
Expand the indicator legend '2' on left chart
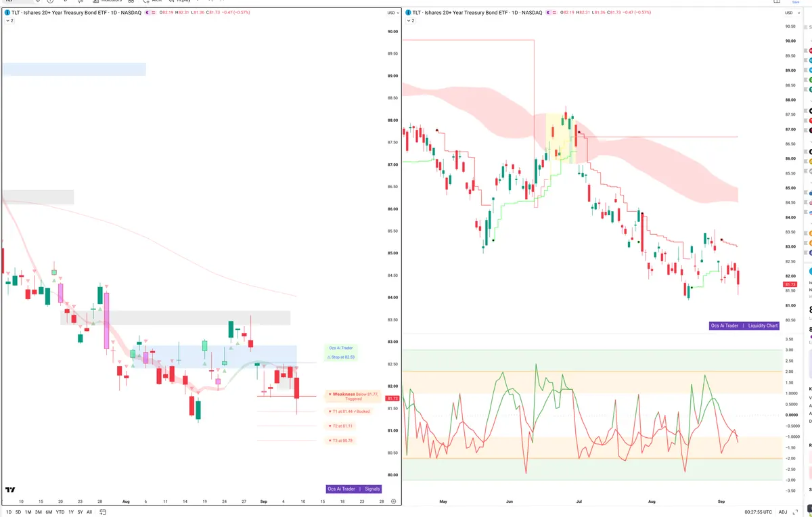click(x=9, y=21)
